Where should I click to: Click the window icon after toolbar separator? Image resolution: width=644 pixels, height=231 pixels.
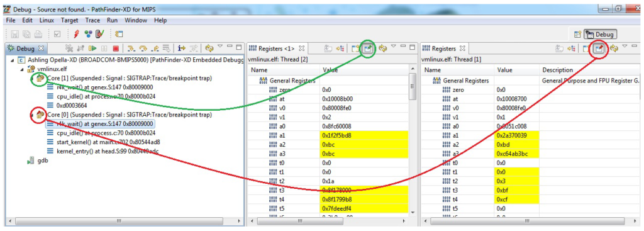point(119,34)
